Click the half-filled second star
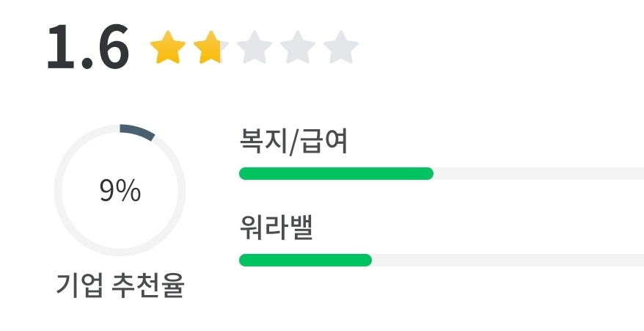 point(209,48)
